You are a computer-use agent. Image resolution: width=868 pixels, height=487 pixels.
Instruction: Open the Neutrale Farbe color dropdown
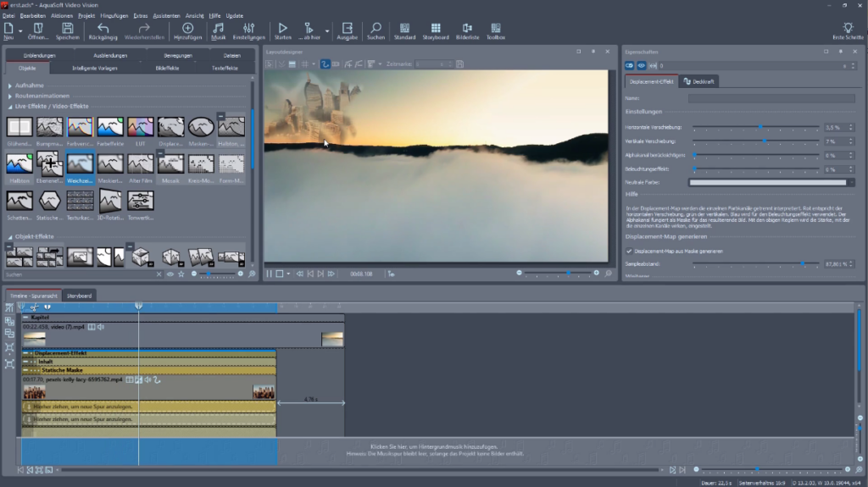click(x=850, y=182)
